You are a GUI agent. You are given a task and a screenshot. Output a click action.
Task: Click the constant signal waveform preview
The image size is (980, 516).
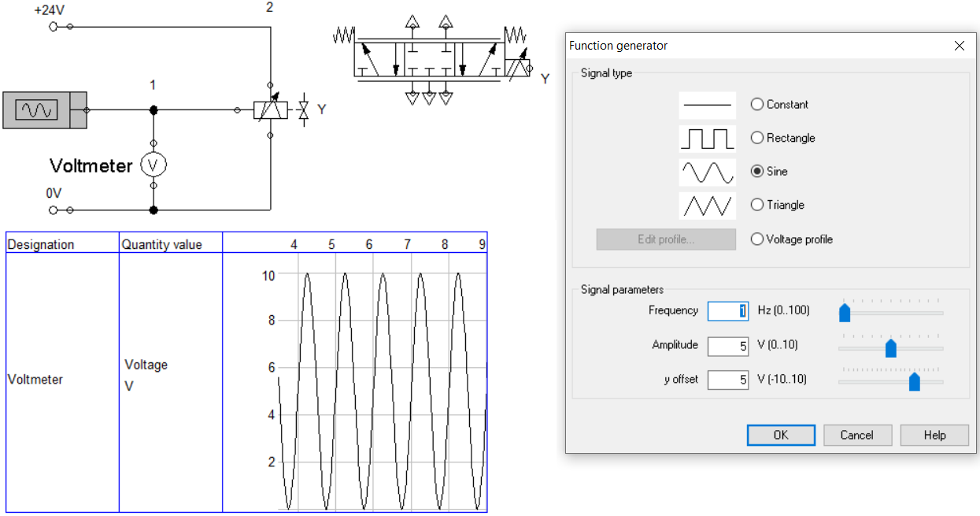708,104
